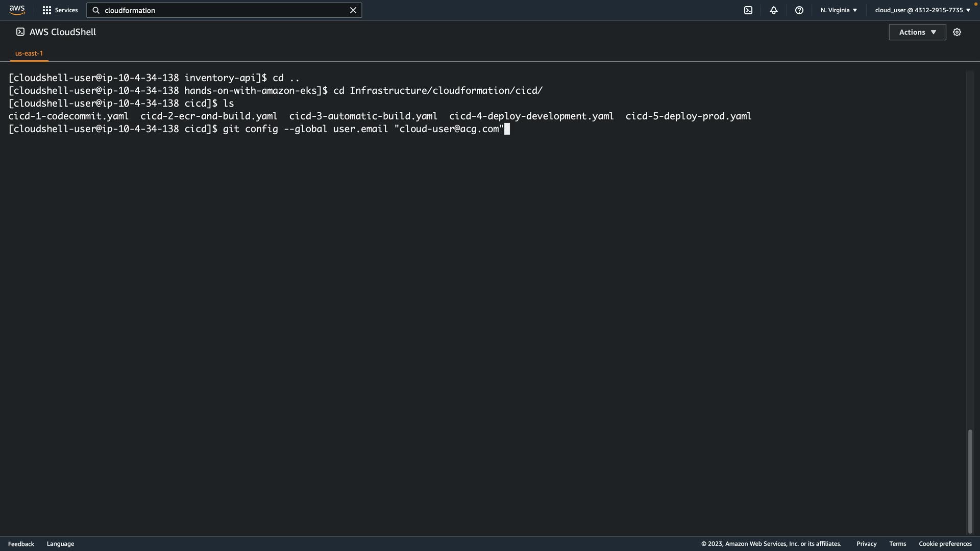Open the Privacy link
Image resolution: width=980 pixels, height=551 pixels.
(x=866, y=544)
